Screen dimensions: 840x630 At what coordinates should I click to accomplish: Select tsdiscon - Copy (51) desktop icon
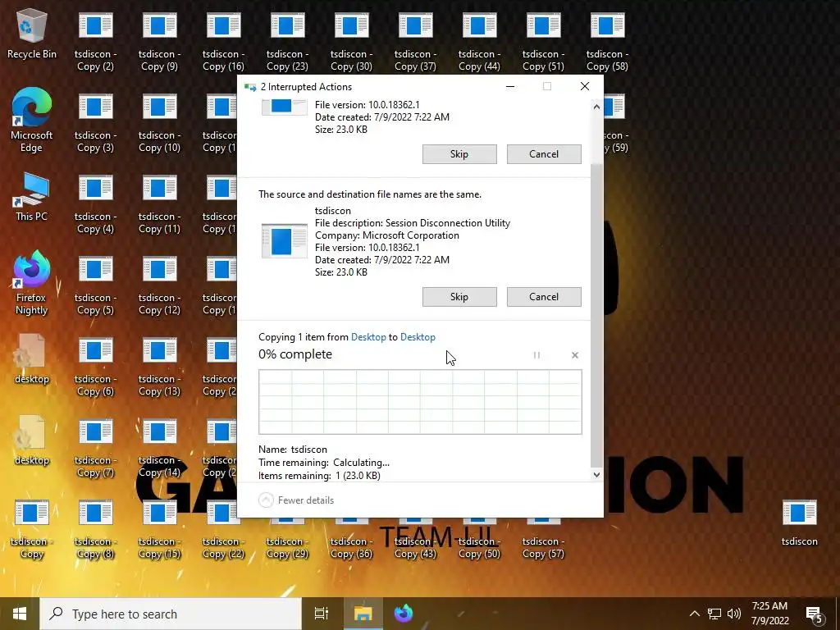[x=543, y=43]
